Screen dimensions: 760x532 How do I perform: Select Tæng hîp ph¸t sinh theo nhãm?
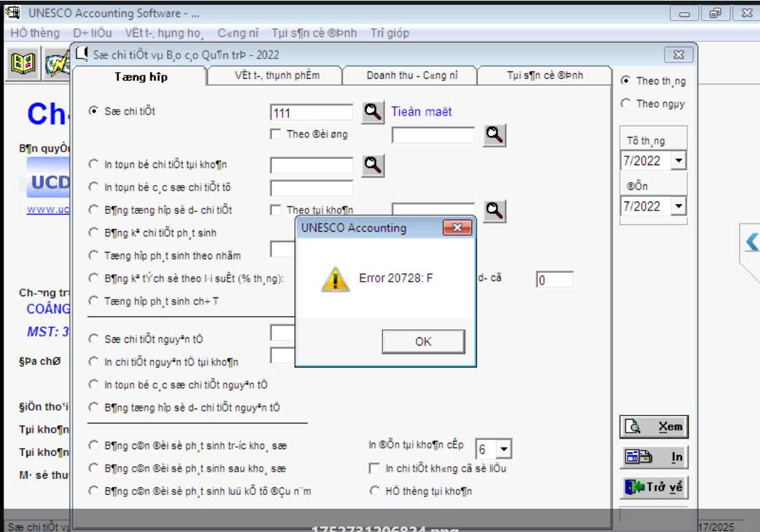tap(93, 255)
